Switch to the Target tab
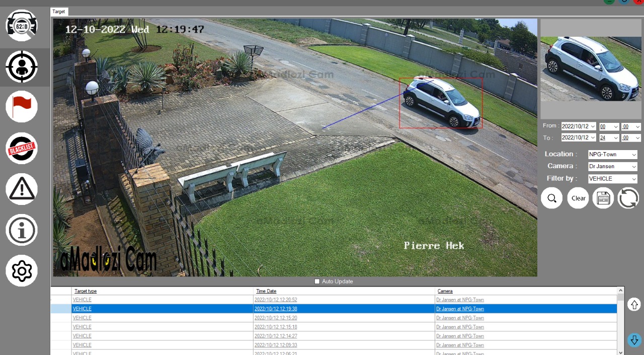 click(59, 11)
